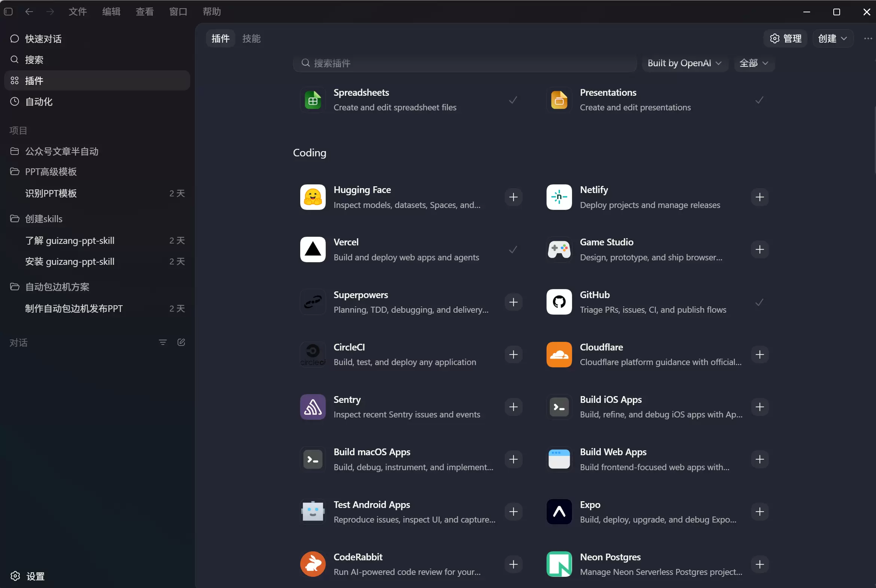Screen dimensions: 876x588
Task: Add the Netlify plugin
Action: [760, 197]
